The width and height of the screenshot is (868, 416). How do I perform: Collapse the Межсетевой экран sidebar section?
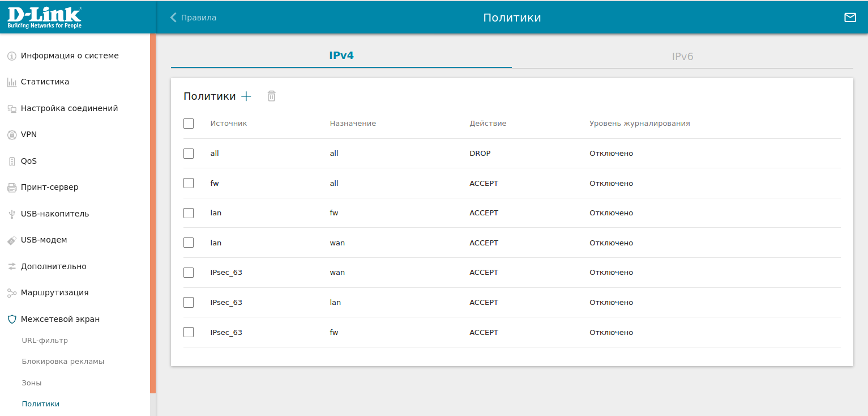[x=60, y=319]
